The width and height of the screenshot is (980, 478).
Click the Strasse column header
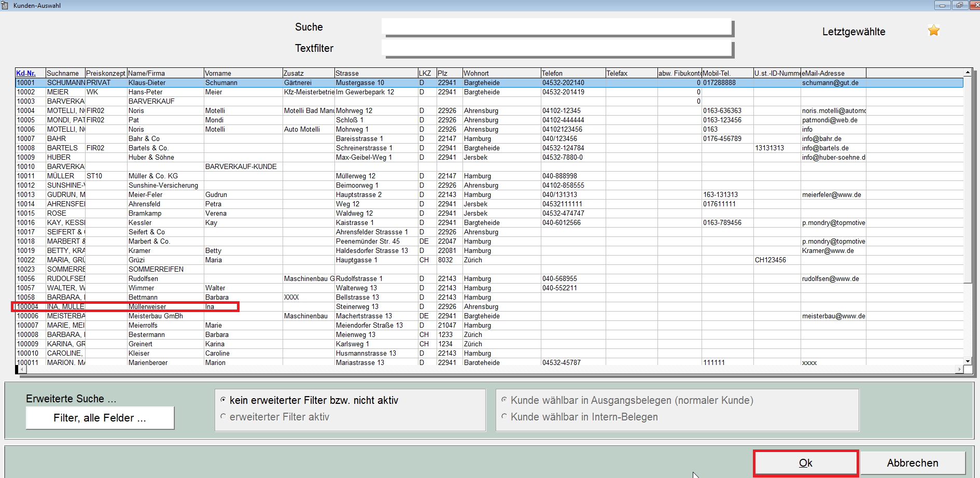pyautogui.click(x=376, y=73)
